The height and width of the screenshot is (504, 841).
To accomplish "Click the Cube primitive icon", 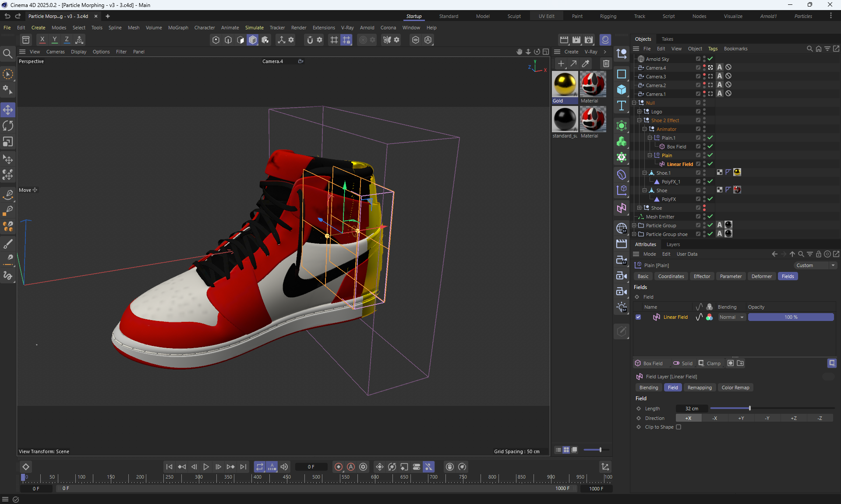I will click(x=622, y=90).
